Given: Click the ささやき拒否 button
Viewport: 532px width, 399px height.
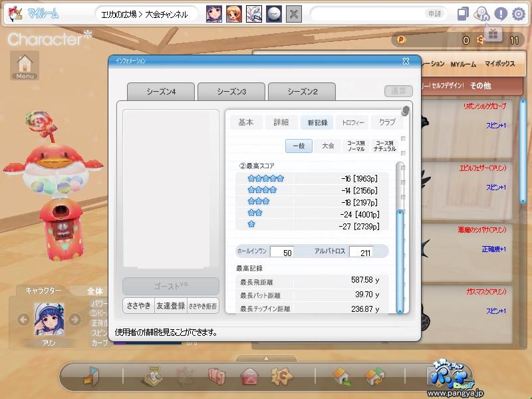Looking at the screenshot, I should 203,306.
